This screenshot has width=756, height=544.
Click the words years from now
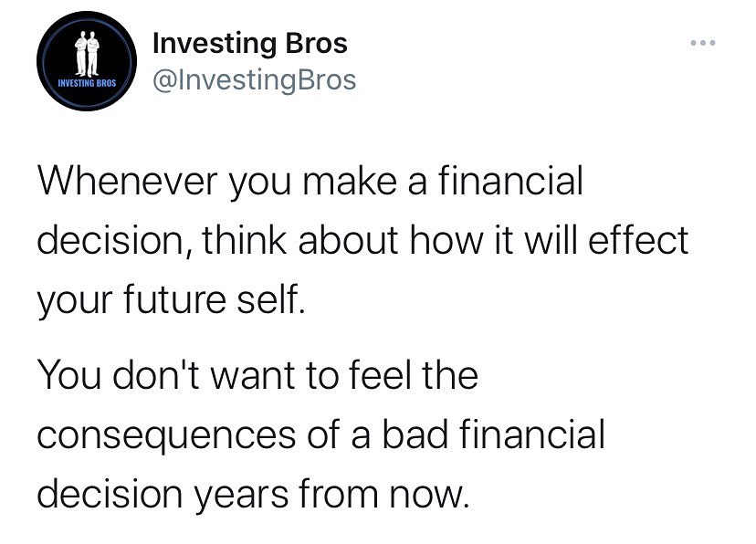331,495
